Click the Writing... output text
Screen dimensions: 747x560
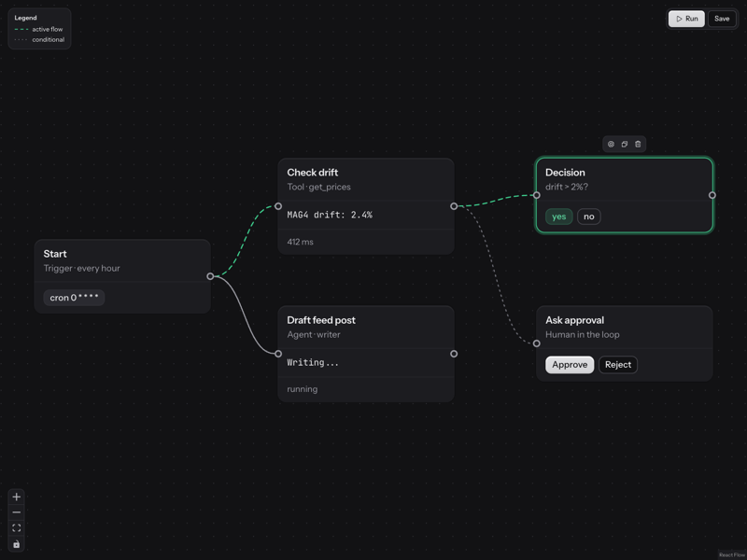[313, 362]
